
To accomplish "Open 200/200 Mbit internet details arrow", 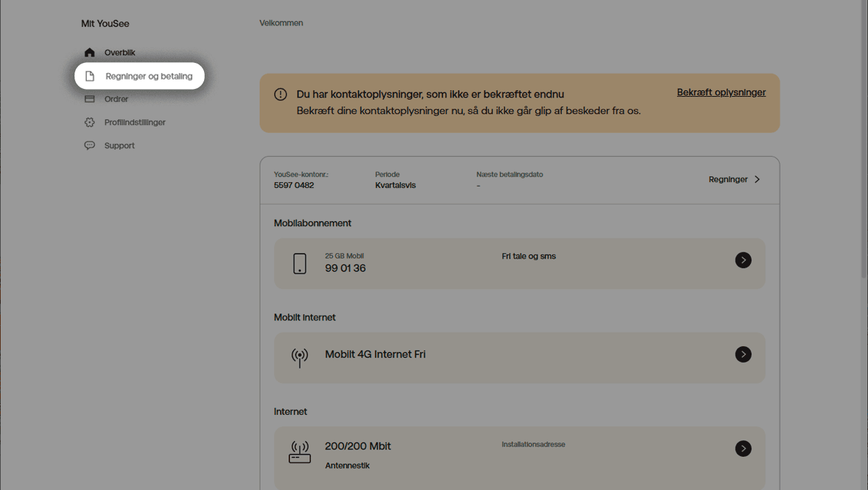I will 743,449.
